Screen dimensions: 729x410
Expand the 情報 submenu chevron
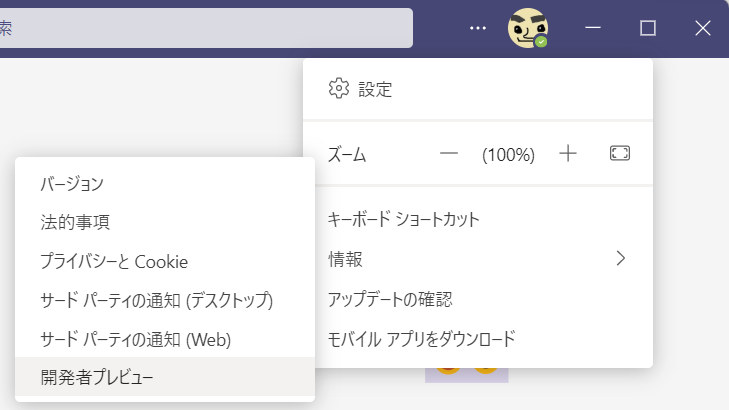tap(621, 258)
